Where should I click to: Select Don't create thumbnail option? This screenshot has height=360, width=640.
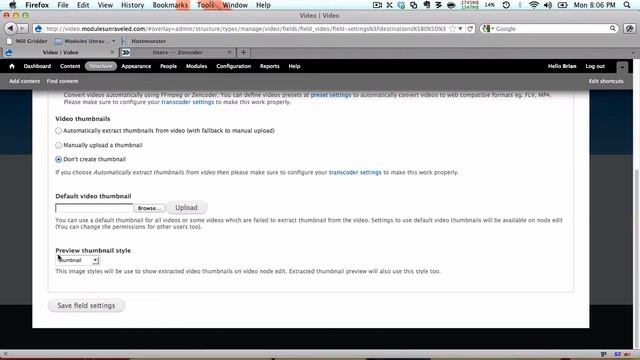58,159
